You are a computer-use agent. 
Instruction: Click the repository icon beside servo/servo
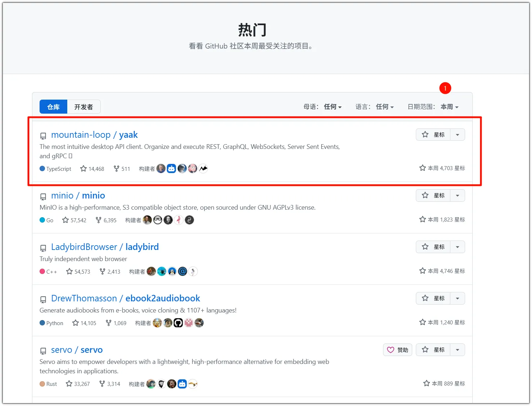pyautogui.click(x=43, y=351)
